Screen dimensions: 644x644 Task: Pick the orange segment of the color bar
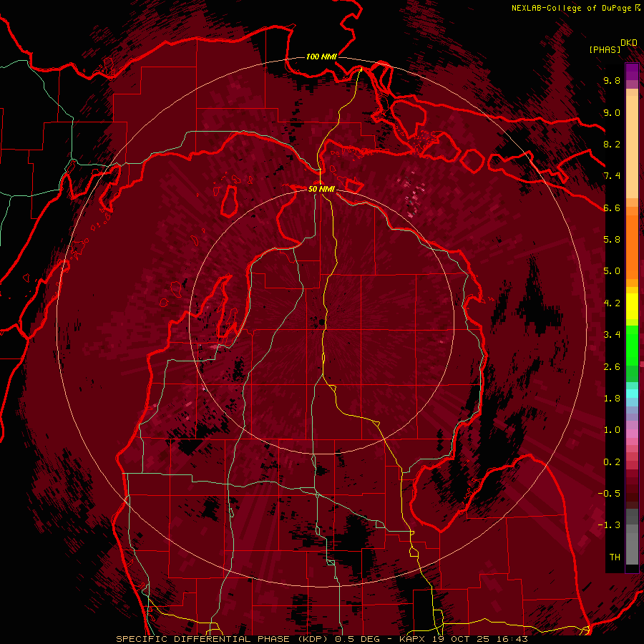coord(632,246)
